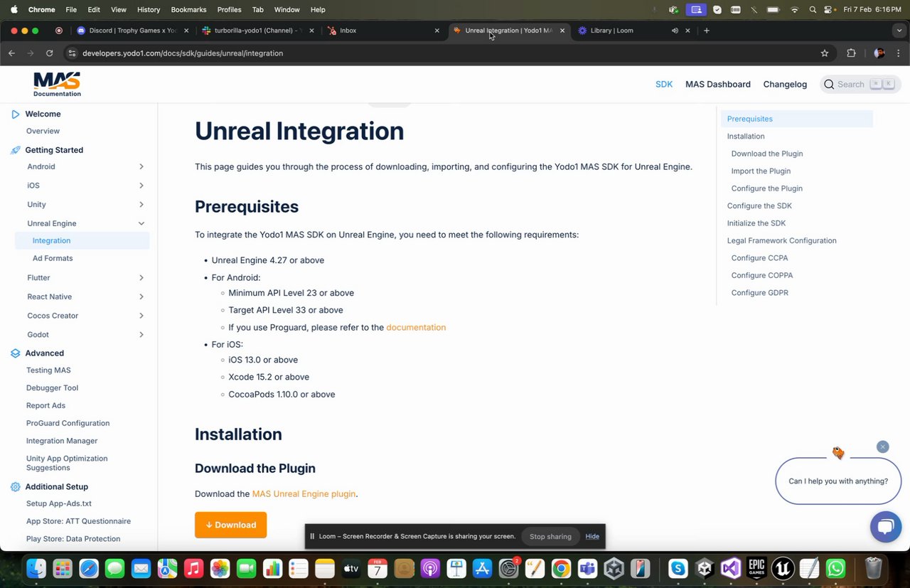Go back to the previous page
910x588 pixels.
click(x=11, y=53)
